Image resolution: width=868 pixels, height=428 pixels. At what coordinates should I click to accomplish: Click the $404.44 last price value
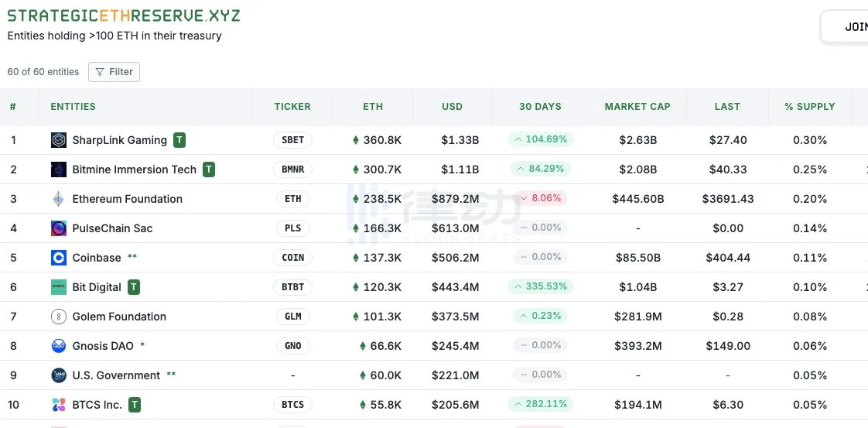pos(727,258)
